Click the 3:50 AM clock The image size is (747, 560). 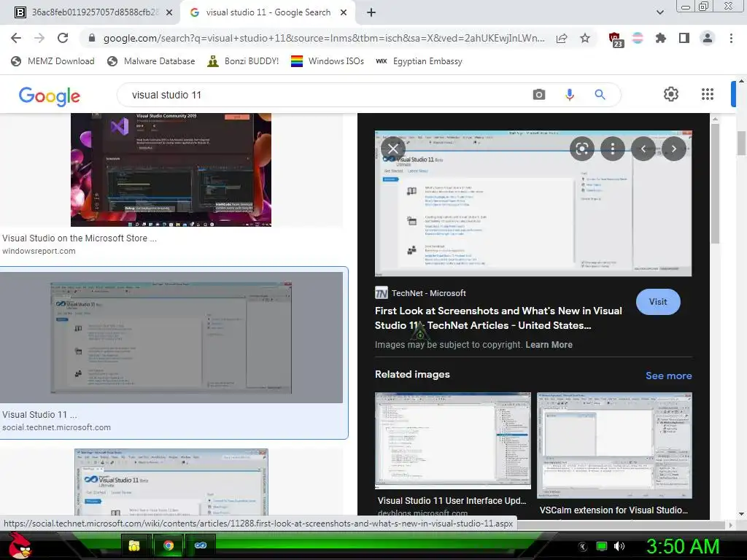pyautogui.click(x=682, y=546)
